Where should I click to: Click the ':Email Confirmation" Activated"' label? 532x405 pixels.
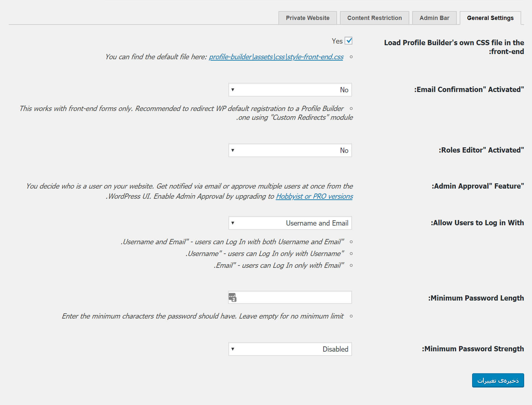pos(469,89)
